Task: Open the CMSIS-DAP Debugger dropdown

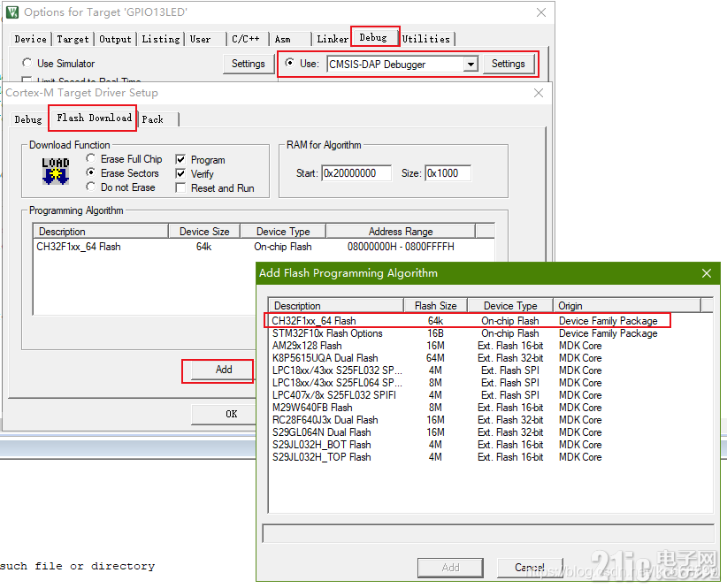Action: coord(471,64)
